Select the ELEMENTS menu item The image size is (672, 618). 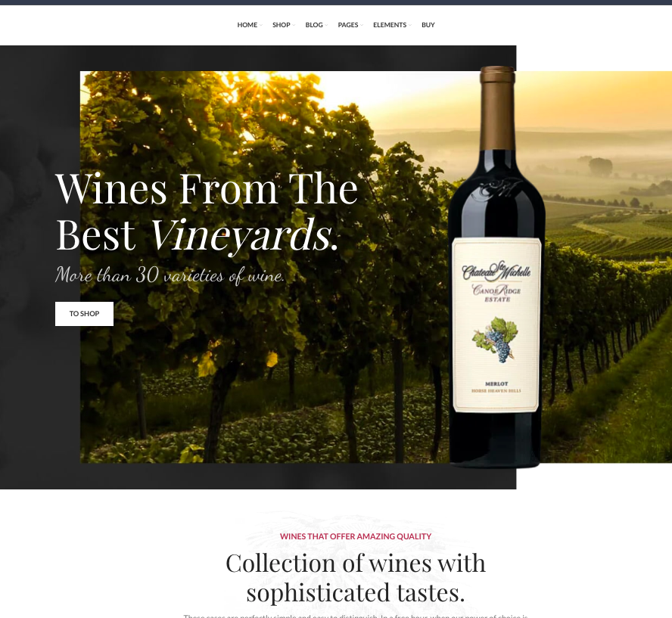pyautogui.click(x=390, y=25)
